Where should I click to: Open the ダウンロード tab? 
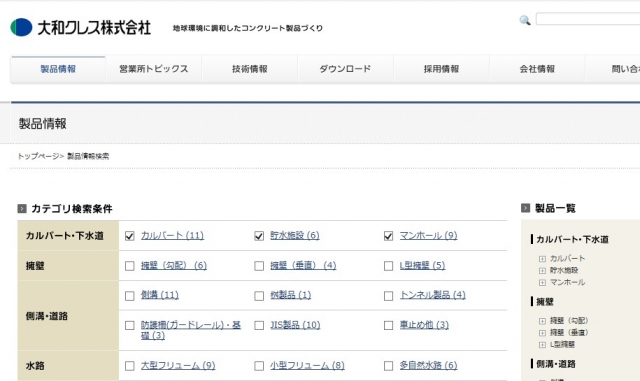point(345,69)
